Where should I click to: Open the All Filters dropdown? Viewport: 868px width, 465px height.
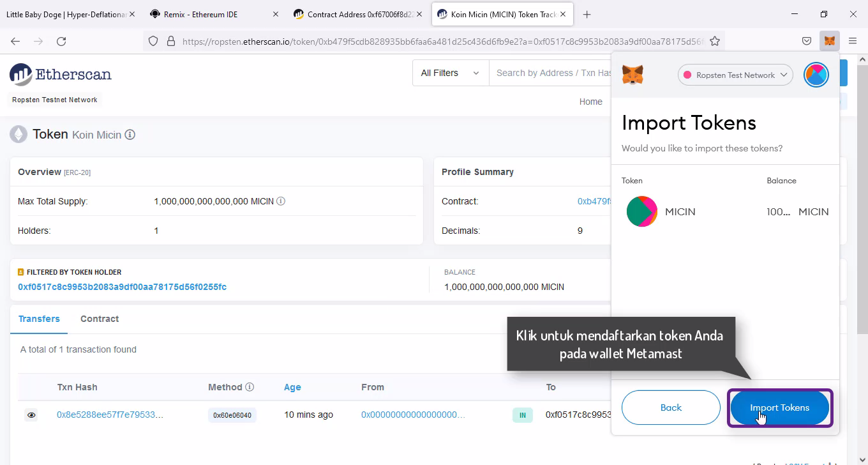click(x=450, y=73)
